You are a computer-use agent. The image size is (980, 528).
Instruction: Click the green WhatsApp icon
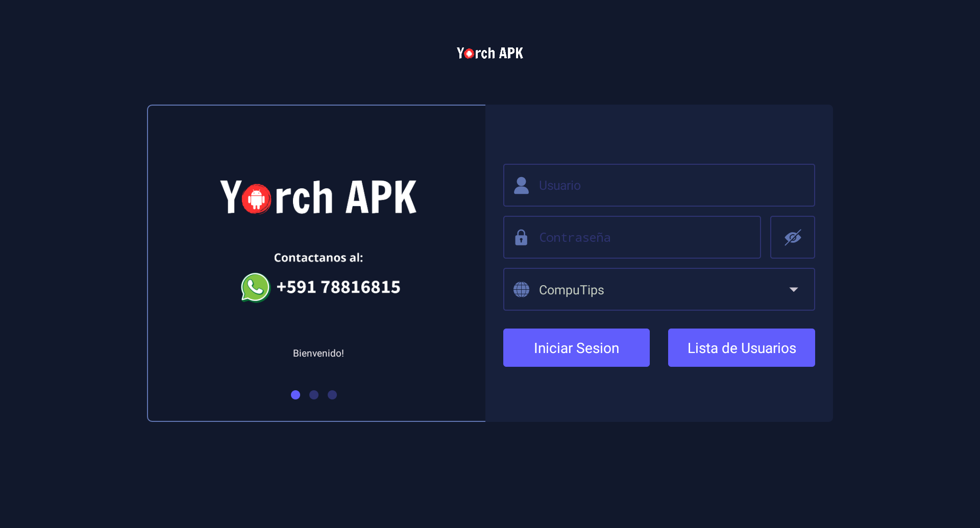255,287
